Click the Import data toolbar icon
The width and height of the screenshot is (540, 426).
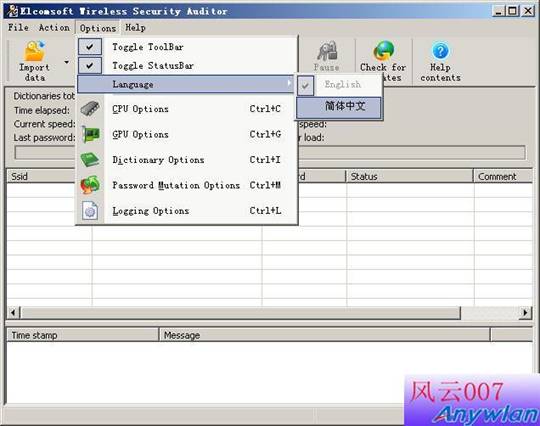coord(34,51)
